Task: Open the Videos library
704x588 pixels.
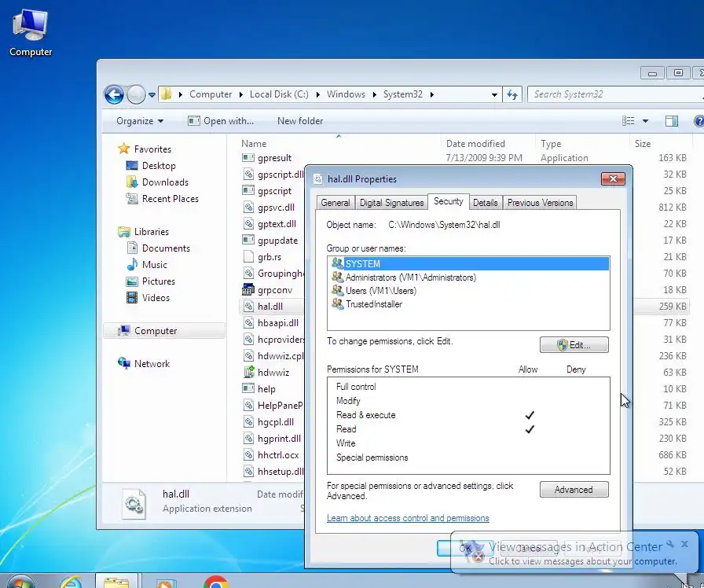Action: coord(156,298)
